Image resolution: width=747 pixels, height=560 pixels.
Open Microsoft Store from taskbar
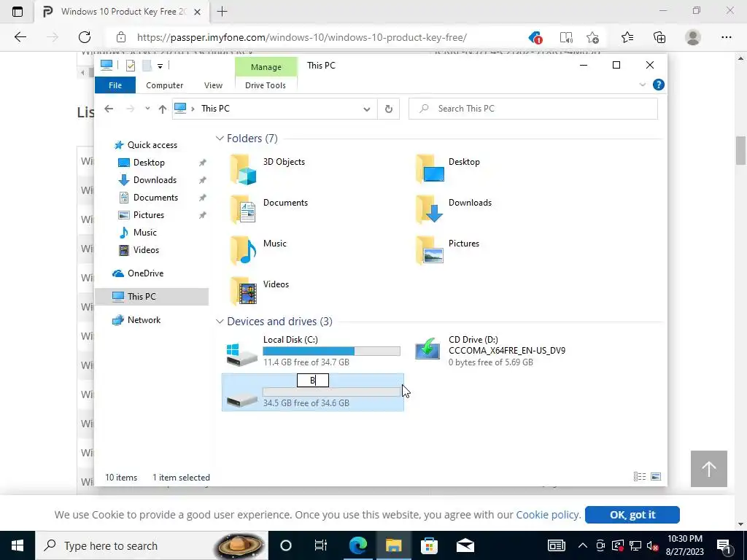coord(429,545)
